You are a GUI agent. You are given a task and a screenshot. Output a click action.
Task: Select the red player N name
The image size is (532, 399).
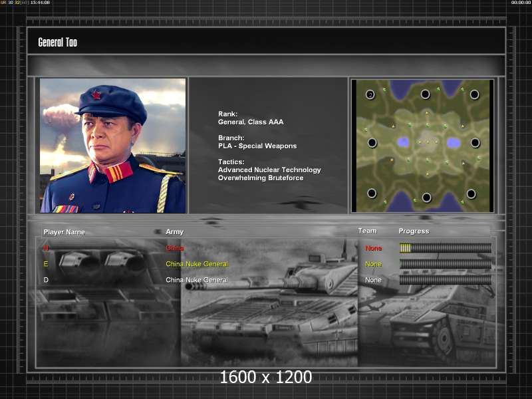(x=46, y=248)
